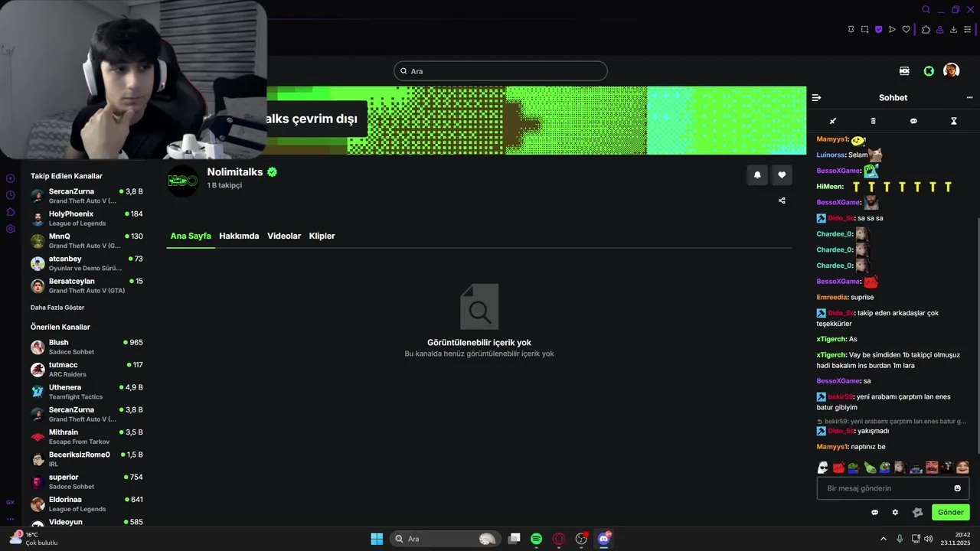Open Mithrain Escape From Tarkov channel
The height and width of the screenshot is (551, 980).
tap(87, 437)
